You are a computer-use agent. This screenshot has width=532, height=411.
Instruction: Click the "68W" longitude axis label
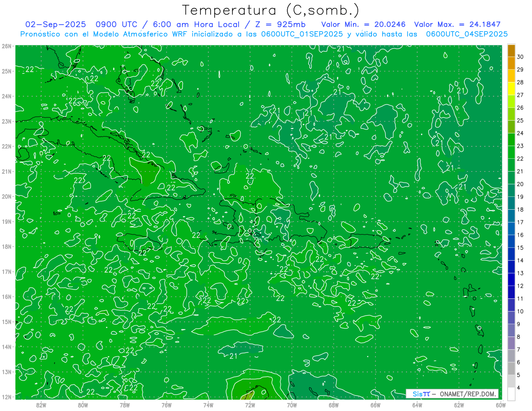pyautogui.click(x=333, y=405)
